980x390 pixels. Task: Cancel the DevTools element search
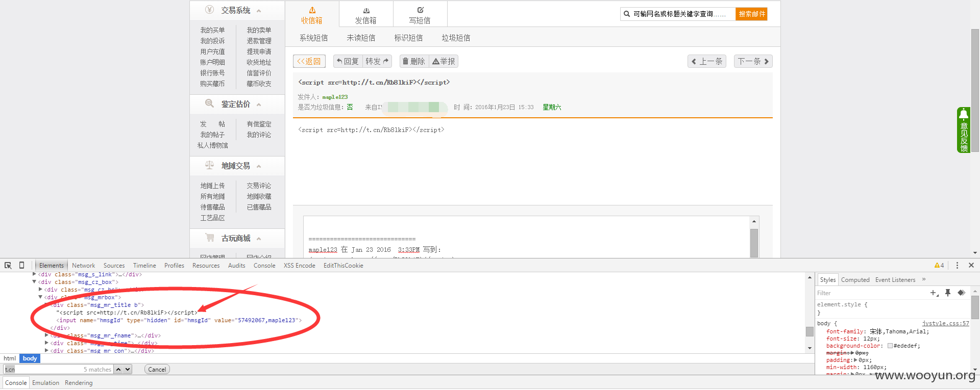(x=157, y=370)
